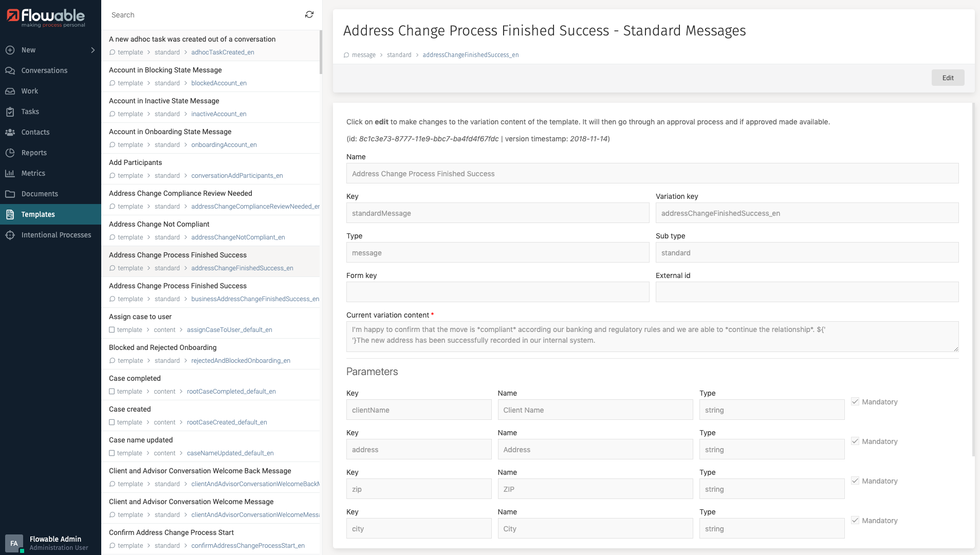The image size is (980, 555).
Task: Click the Tasks clipboard icon
Action: [x=10, y=112]
